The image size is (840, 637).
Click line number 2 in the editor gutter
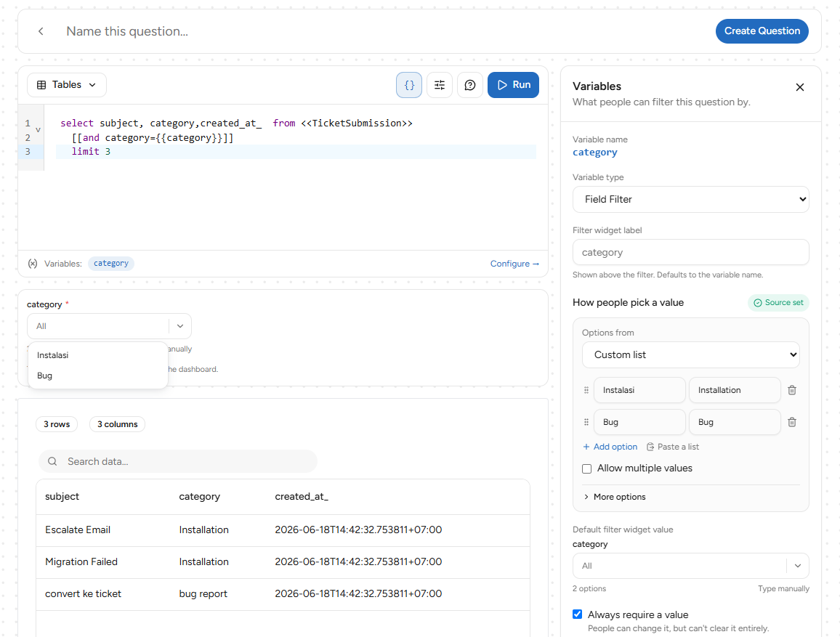point(28,137)
